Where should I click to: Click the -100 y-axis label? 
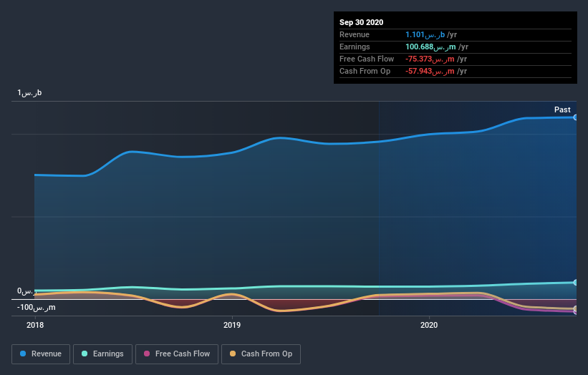click(x=36, y=308)
